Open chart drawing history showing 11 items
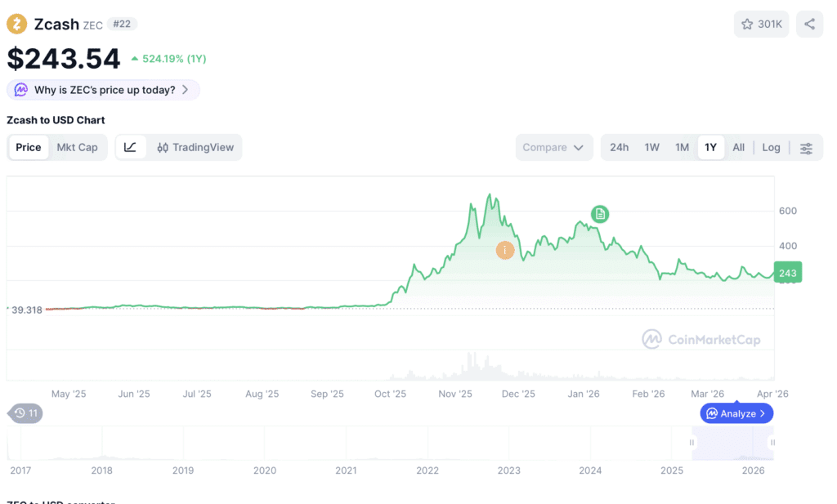The width and height of the screenshot is (837, 504). click(x=24, y=413)
